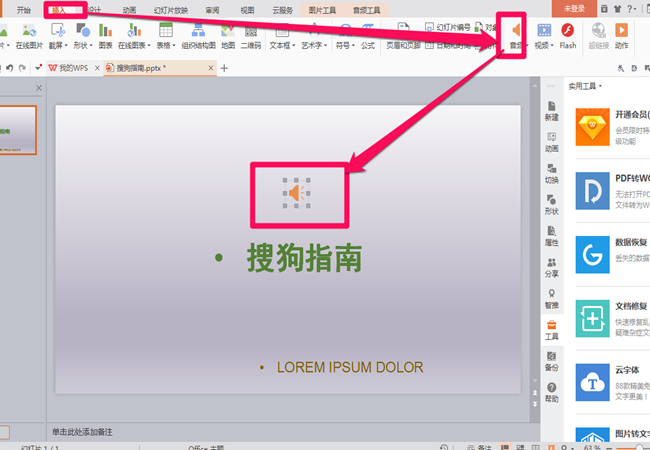650x450 pixels.
Task: Close the 搜狗指南.pptx document tab
Action: (x=211, y=68)
